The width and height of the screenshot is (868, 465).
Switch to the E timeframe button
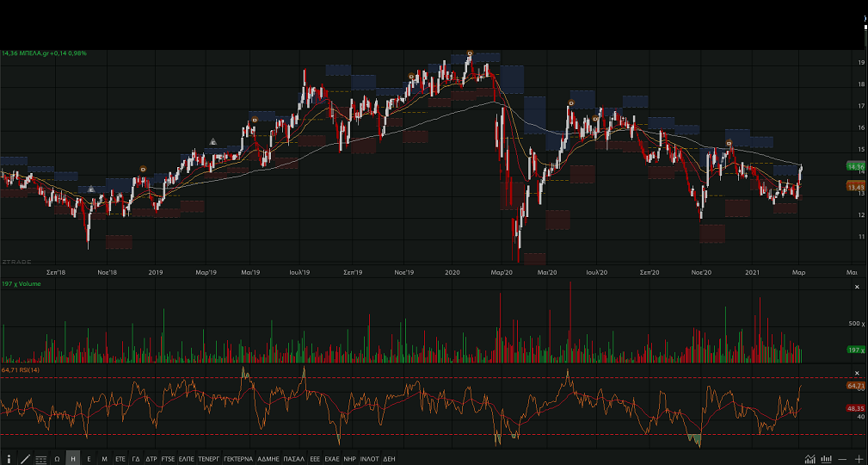(x=89, y=459)
